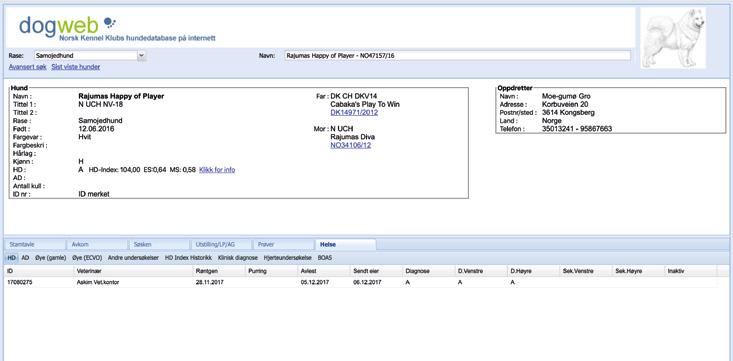
Task: Click the address Korbuveien 20
Action: (565, 104)
